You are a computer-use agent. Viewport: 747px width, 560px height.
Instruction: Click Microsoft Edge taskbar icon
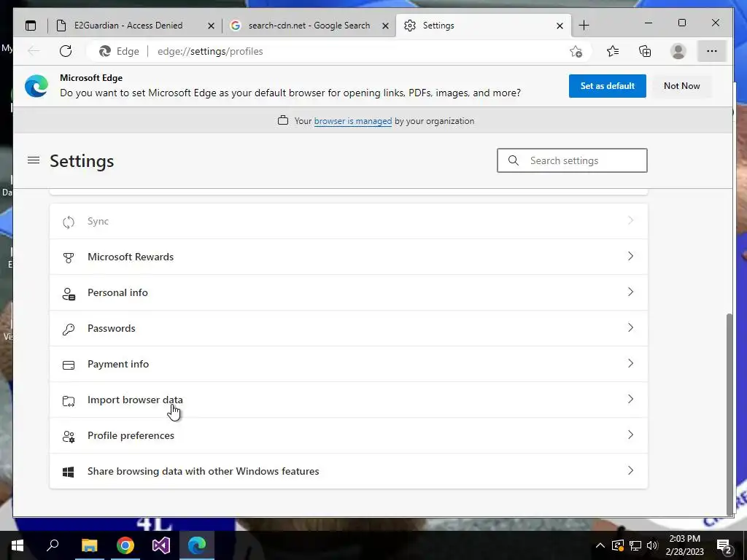(197, 545)
